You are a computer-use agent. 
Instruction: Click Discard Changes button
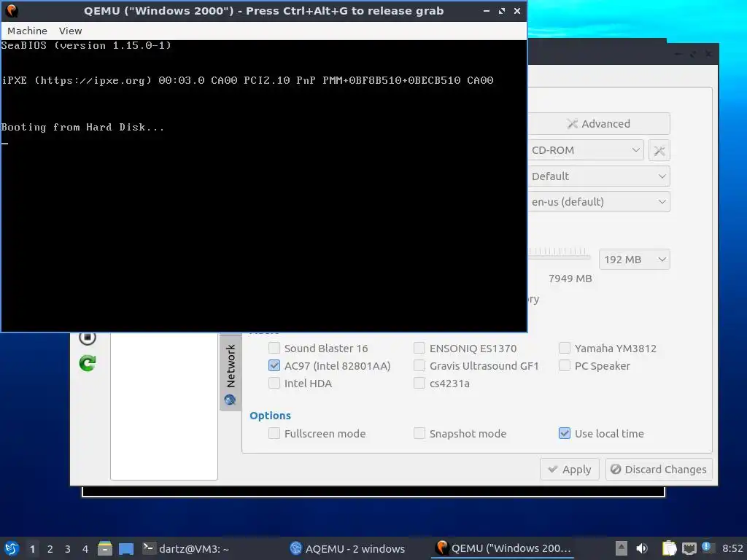(659, 470)
